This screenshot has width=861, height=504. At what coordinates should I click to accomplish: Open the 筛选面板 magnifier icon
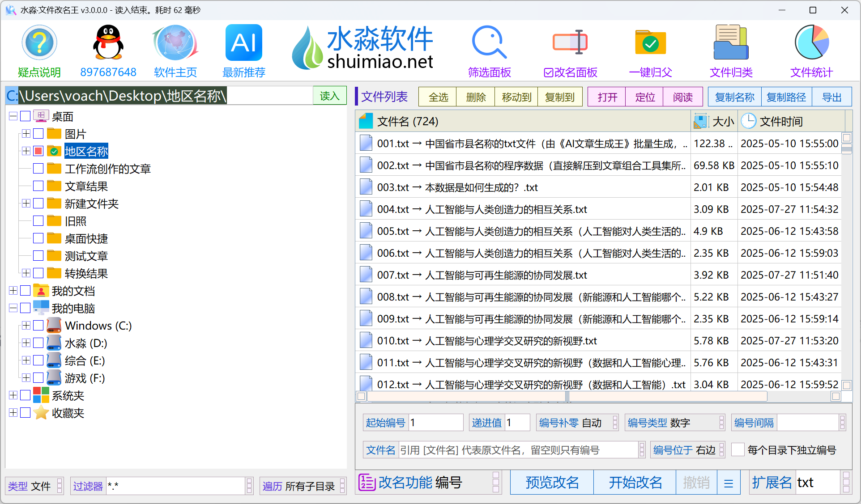[489, 42]
